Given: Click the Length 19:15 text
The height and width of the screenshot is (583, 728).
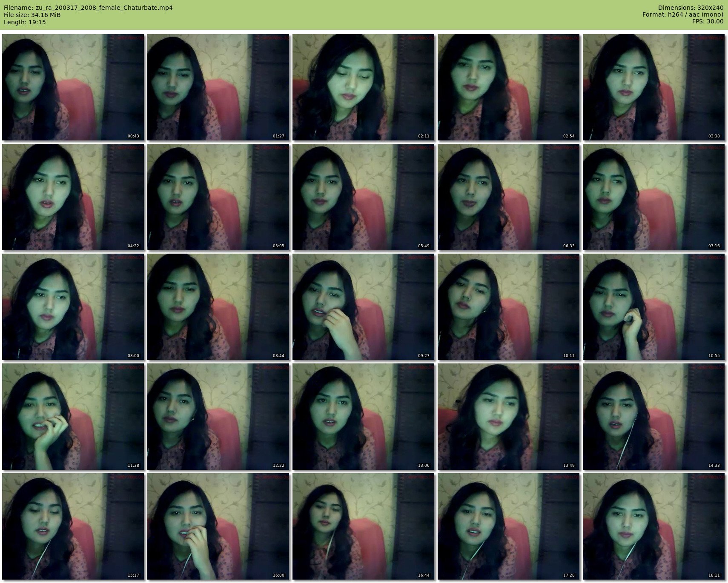Looking at the screenshot, I should pos(25,22).
